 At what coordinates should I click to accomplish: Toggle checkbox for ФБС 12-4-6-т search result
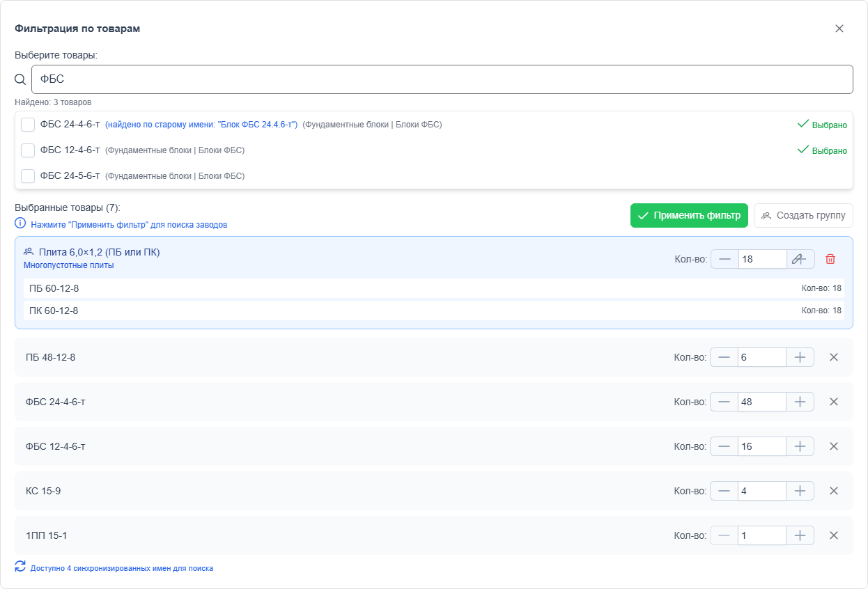28,150
